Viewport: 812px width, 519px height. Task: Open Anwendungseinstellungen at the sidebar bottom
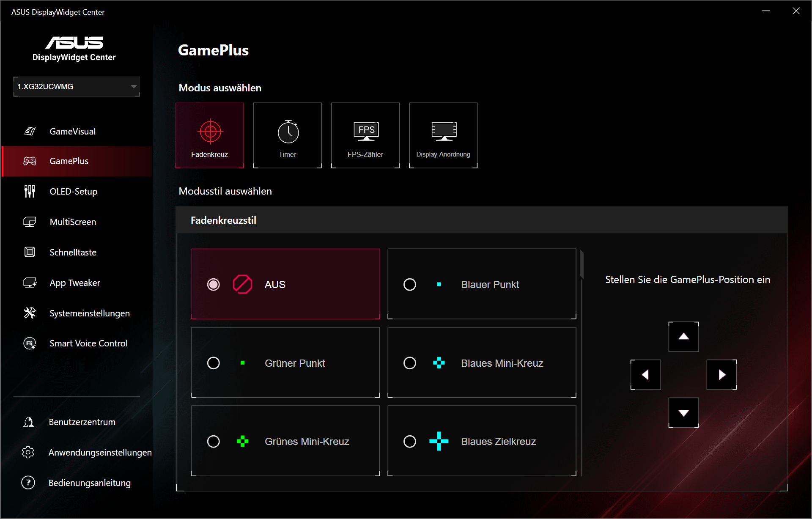[x=100, y=452]
